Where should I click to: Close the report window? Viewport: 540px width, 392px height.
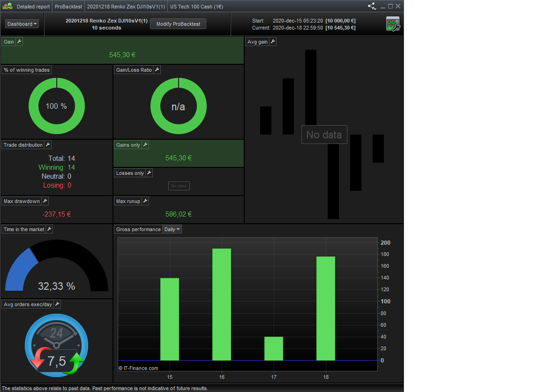398,6
